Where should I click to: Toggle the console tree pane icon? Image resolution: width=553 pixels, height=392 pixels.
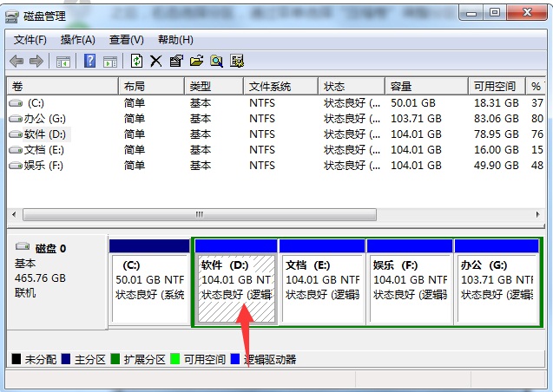(x=63, y=62)
